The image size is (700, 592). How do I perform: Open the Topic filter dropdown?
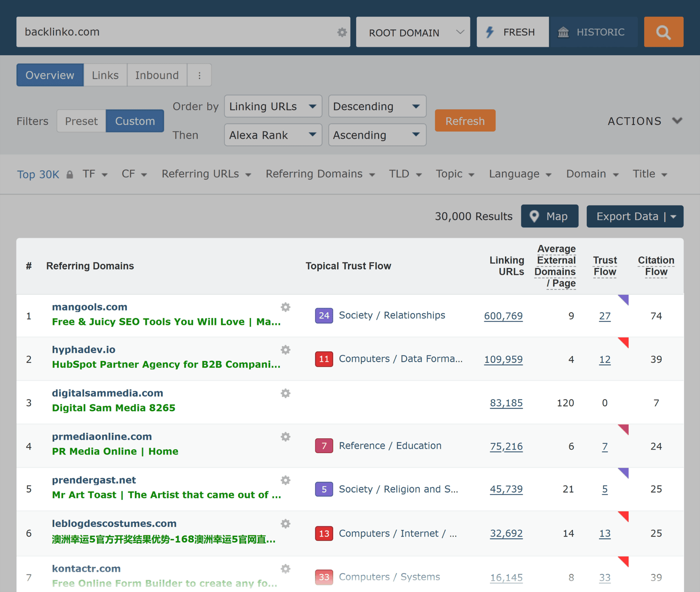(455, 174)
